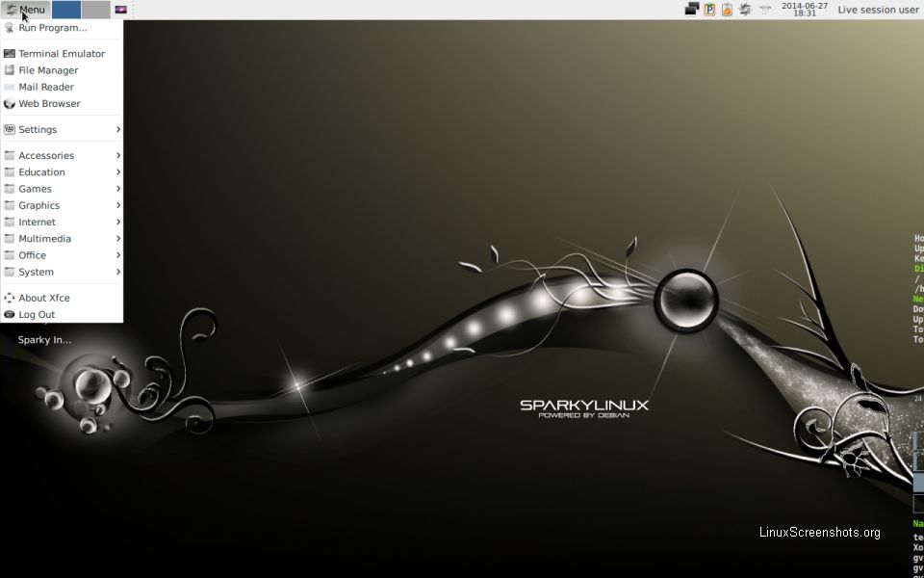Expand the Games category
The height and width of the screenshot is (578, 924).
(x=62, y=188)
